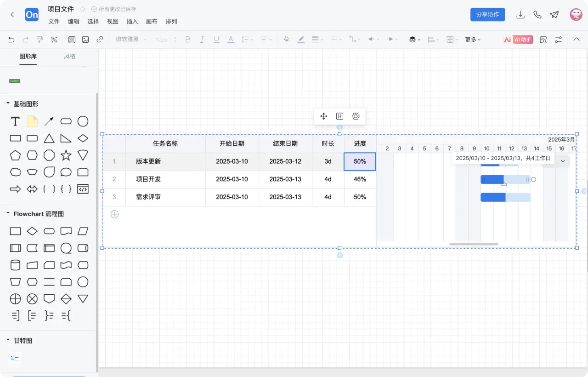This screenshot has width=588, height=377.
Task: Toggle bold formatting
Action: coord(187,40)
